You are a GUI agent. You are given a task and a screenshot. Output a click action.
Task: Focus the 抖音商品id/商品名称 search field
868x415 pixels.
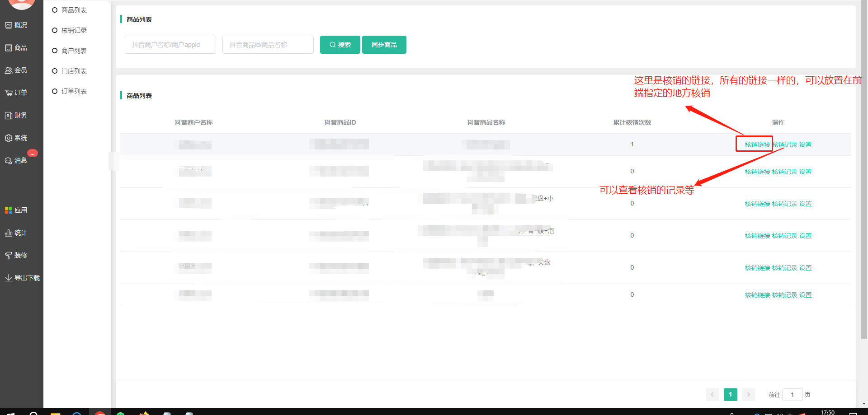pos(268,45)
